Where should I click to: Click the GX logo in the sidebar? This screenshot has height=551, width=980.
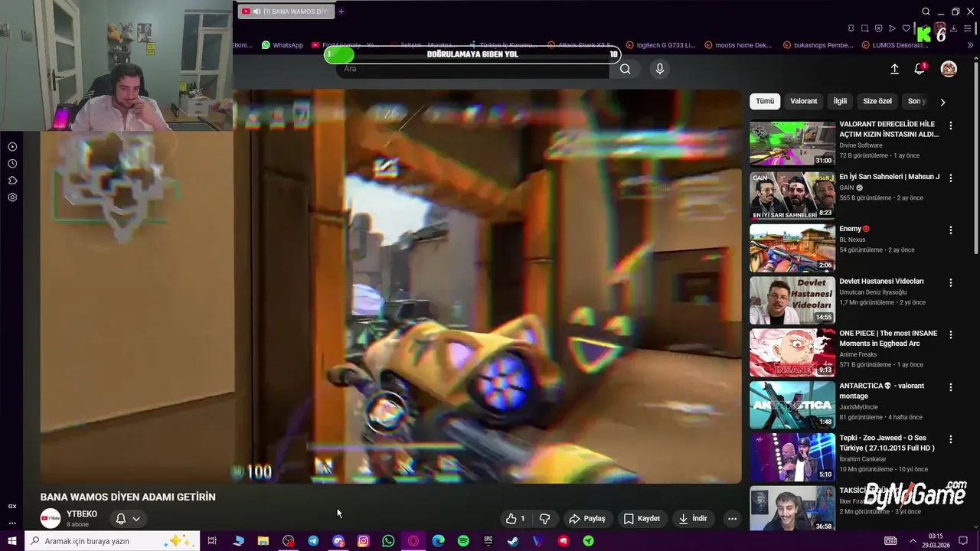[x=12, y=506]
